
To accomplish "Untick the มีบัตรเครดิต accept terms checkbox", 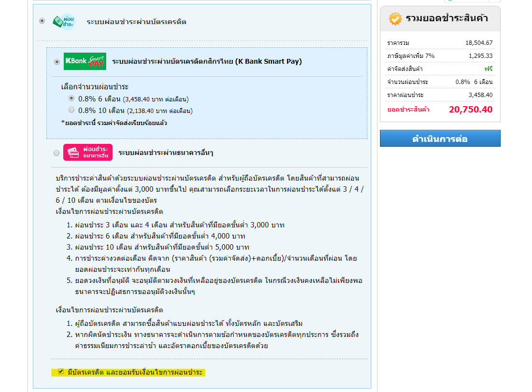I will [61, 371].
